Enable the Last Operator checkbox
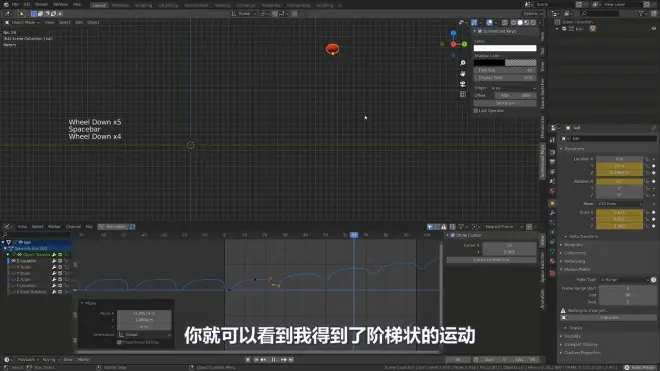The width and height of the screenshot is (660, 371). coord(476,111)
